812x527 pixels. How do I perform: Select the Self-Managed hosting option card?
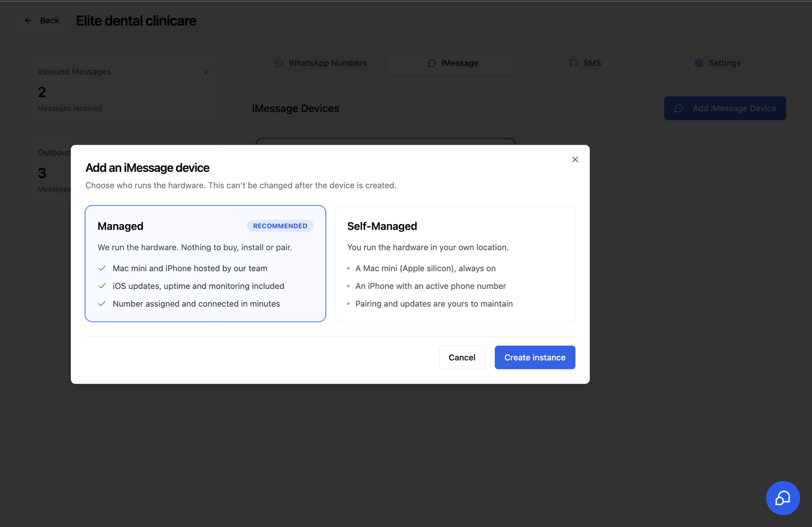tap(455, 263)
